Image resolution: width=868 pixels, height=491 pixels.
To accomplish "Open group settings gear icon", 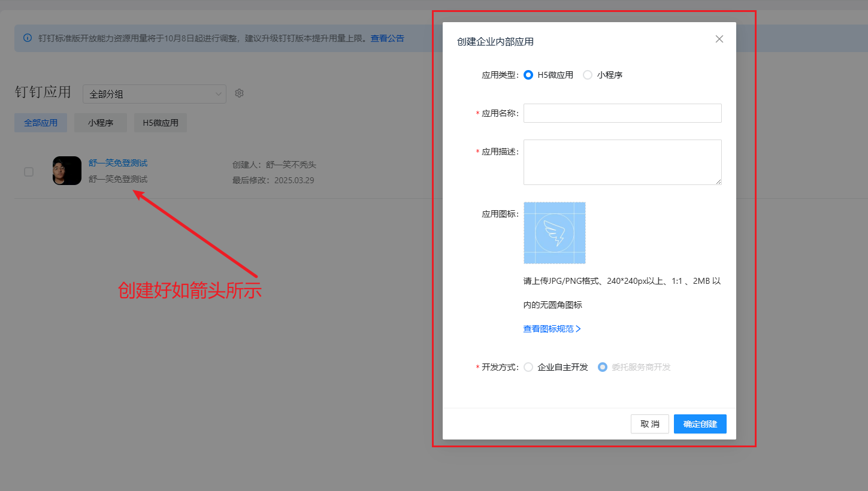I will tap(239, 93).
